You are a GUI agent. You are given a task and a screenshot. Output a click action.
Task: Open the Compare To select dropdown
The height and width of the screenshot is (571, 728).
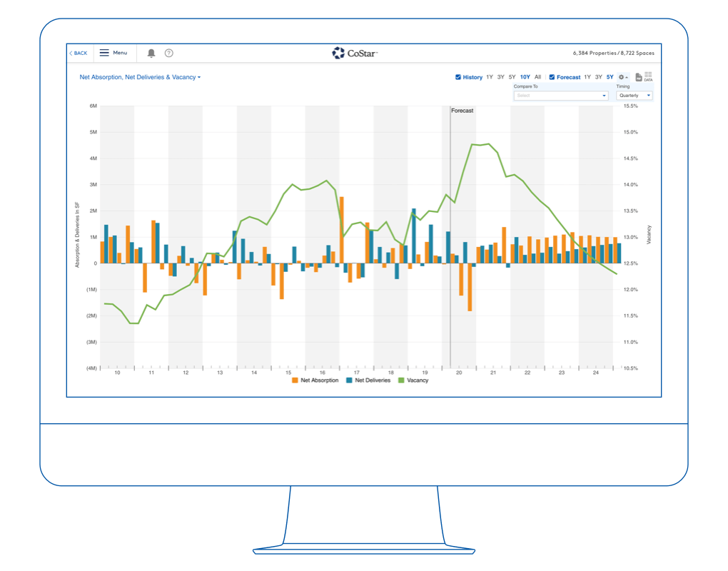tap(561, 96)
